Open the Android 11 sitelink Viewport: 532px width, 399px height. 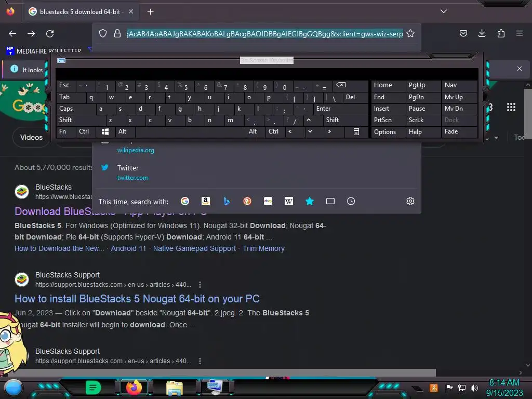coord(128,248)
